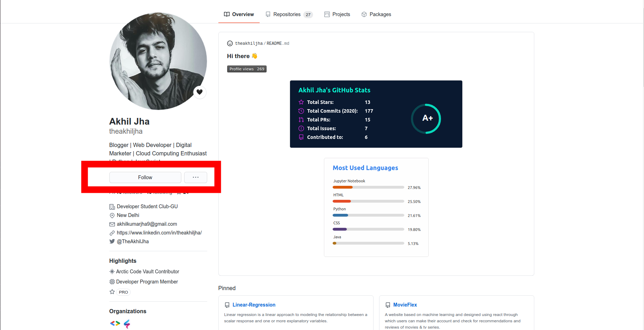Click the email envelope icon
Viewport: 644px width, 330px height.
[x=112, y=224]
